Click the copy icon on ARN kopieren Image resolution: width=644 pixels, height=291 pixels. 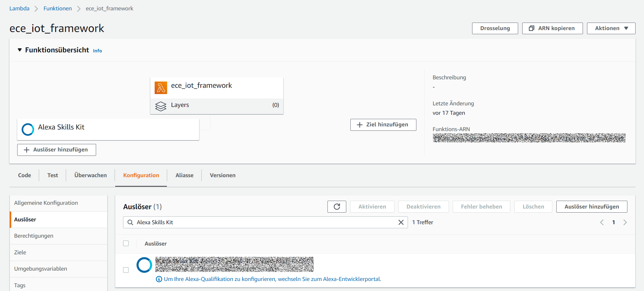pos(531,28)
